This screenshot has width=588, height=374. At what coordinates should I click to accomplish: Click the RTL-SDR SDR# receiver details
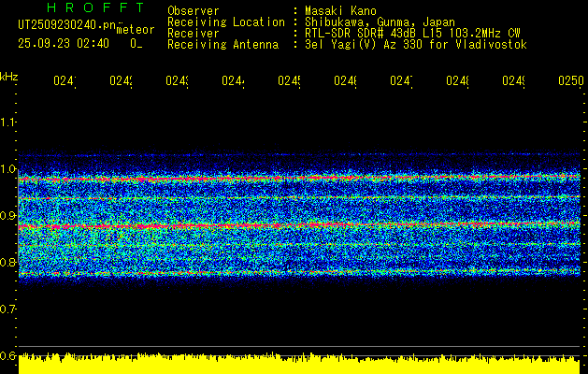[412, 34]
